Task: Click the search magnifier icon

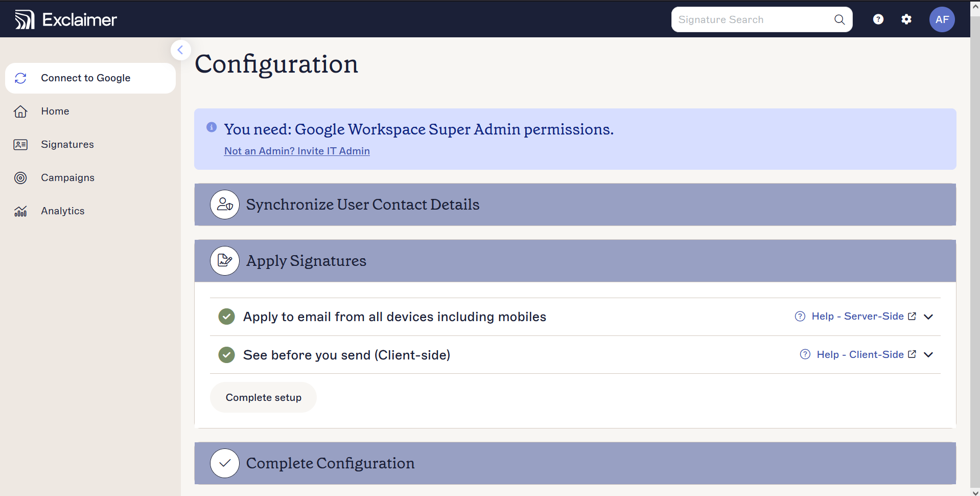Action: click(x=839, y=19)
